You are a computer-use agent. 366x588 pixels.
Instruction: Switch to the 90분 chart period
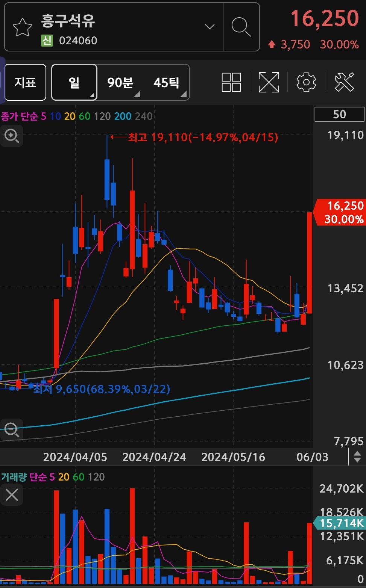(120, 82)
